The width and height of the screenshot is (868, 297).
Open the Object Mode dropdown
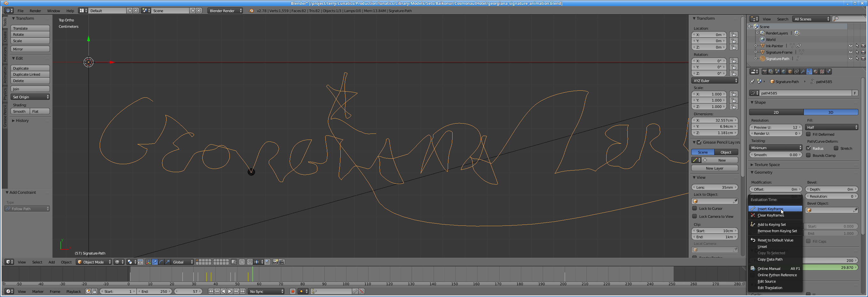94,262
